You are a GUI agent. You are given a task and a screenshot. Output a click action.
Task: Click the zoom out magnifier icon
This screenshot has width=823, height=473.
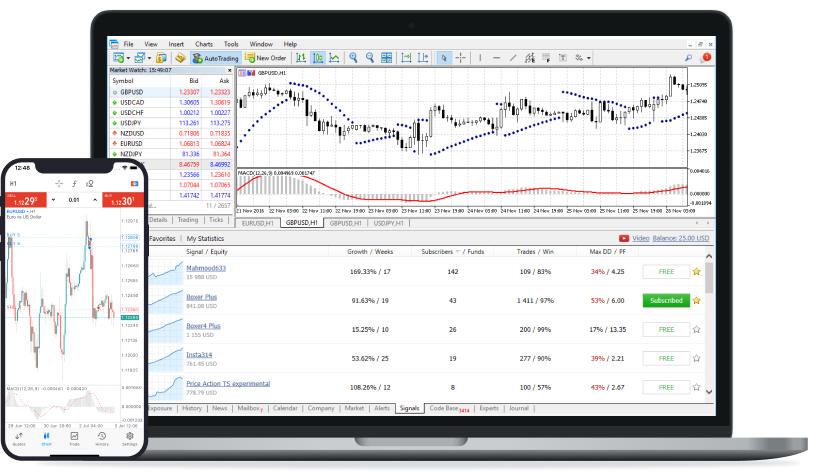[371, 58]
